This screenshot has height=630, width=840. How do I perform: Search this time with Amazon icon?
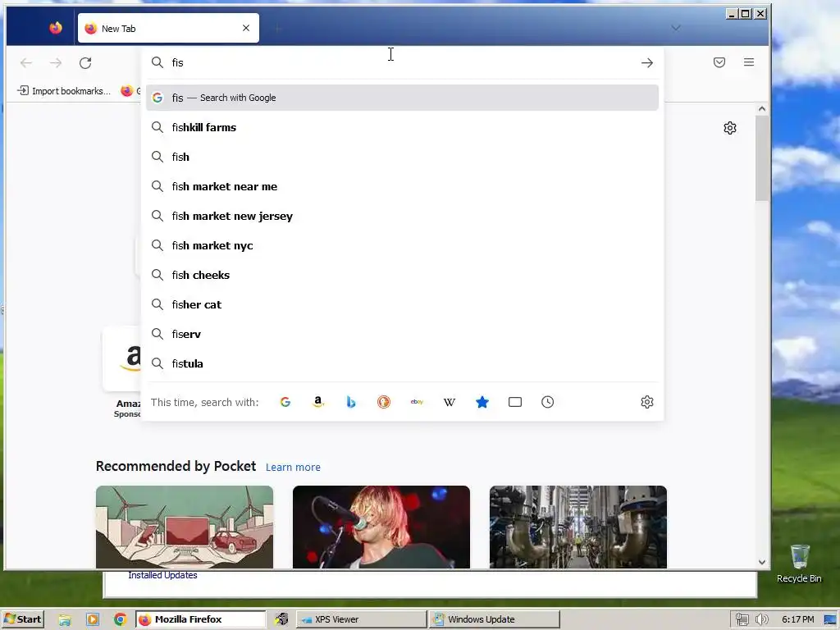tap(318, 402)
